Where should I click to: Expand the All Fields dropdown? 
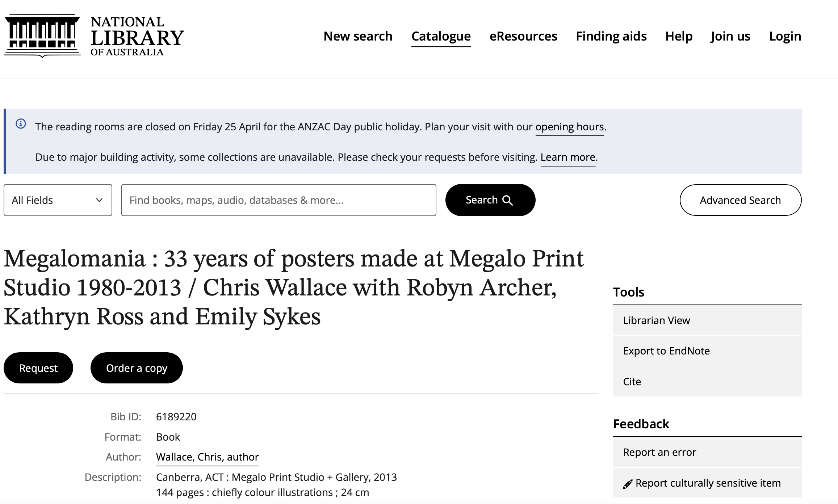58,200
